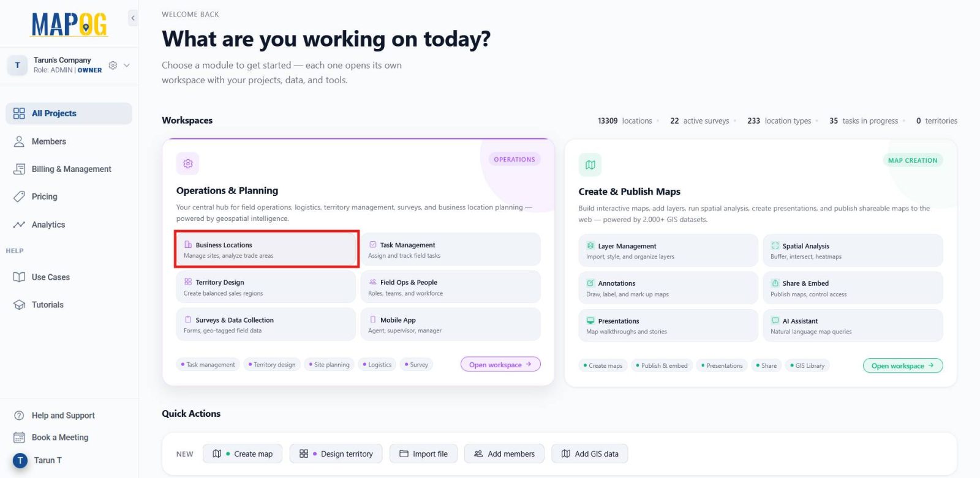The image size is (980, 478).
Task: Select the Territory design tag chip
Action: pyautogui.click(x=272, y=364)
